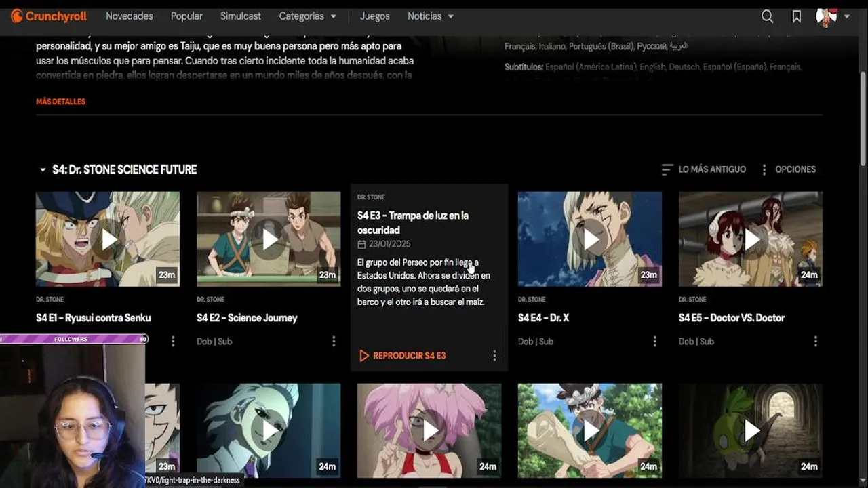This screenshot has height=488, width=868.
Task: Open the search magnifier icon
Action: click(x=767, y=16)
